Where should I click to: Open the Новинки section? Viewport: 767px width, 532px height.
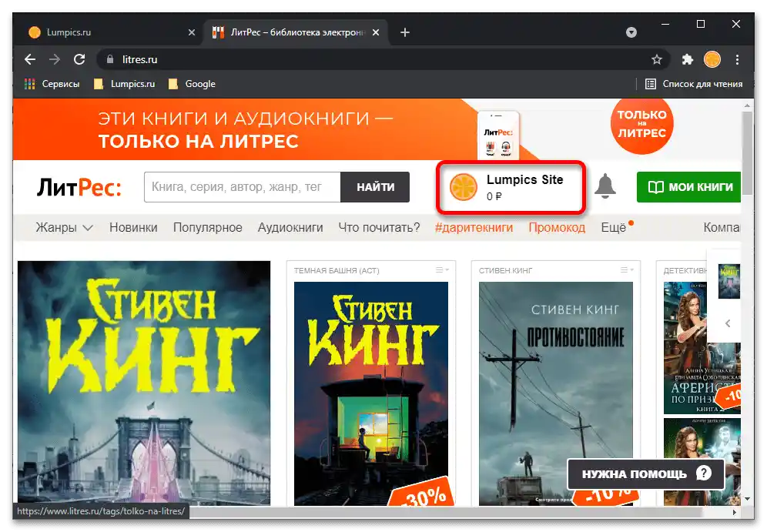[x=133, y=228]
